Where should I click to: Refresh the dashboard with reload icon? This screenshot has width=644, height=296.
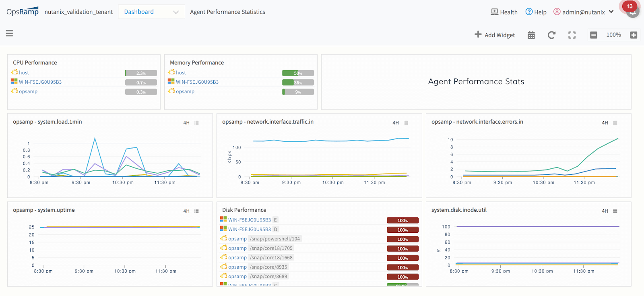(551, 35)
